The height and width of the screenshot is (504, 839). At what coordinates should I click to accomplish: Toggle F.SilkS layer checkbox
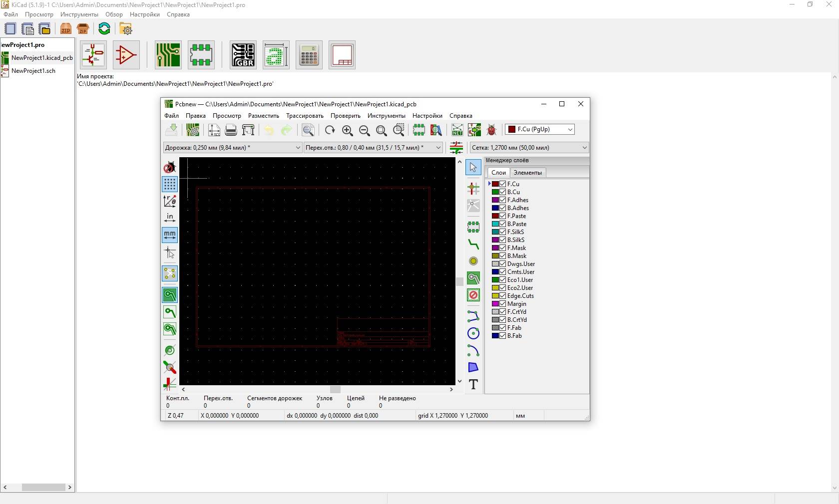click(x=503, y=232)
